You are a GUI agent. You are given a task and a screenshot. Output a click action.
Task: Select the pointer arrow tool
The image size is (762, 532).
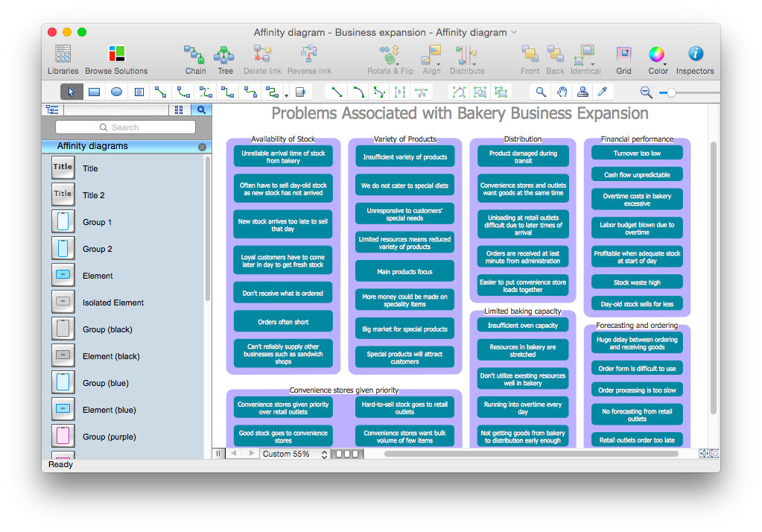click(72, 92)
